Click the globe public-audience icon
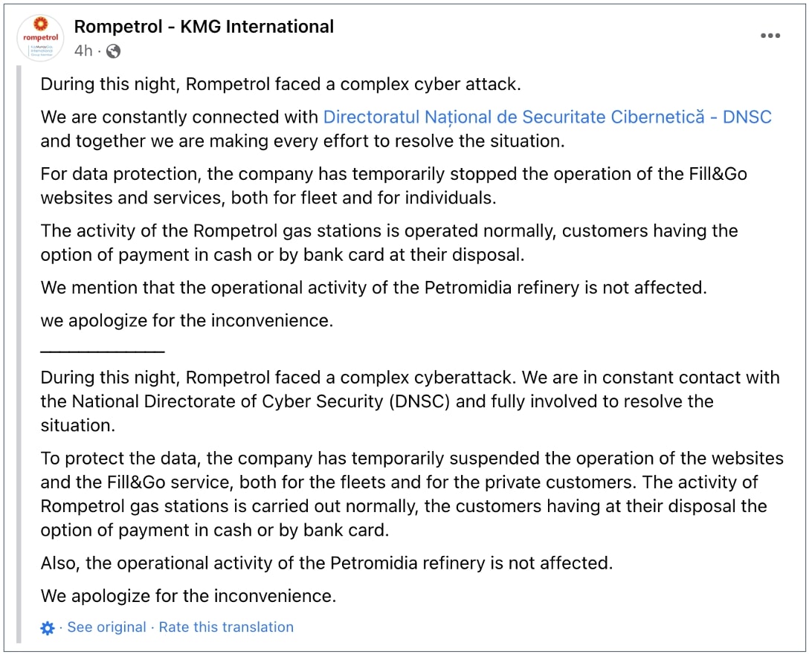812x657 pixels. (x=113, y=51)
